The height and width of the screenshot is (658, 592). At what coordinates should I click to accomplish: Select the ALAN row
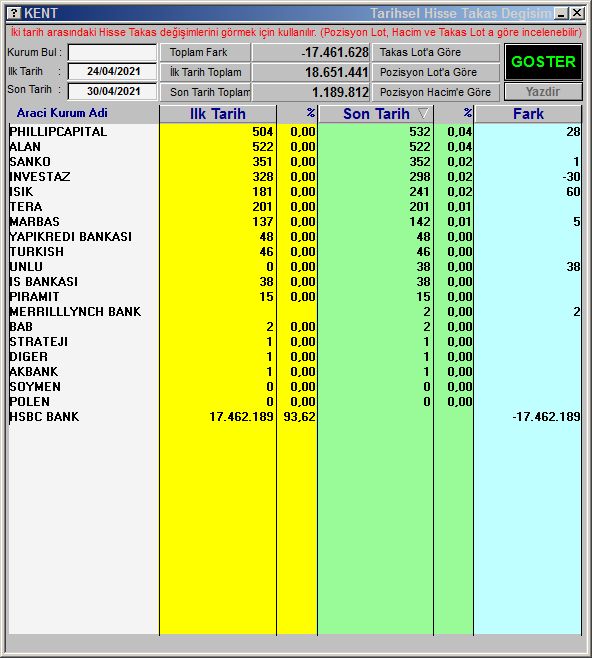click(295, 147)
